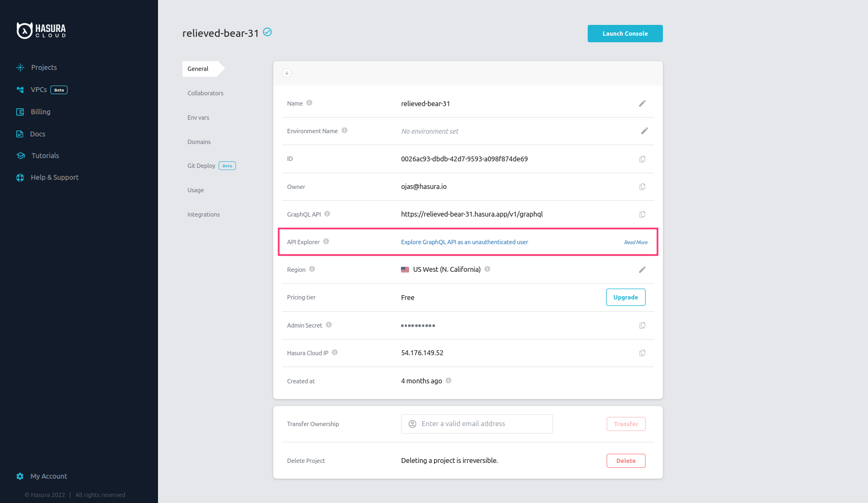Switch to the Git Deploy tab

click(x=201, y=165)
